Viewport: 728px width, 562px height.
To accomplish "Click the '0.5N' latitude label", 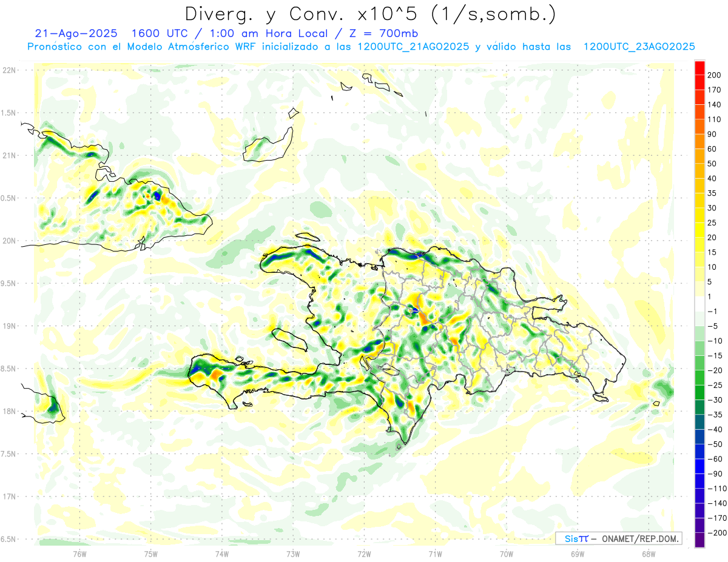I will (x=9, y=198).
